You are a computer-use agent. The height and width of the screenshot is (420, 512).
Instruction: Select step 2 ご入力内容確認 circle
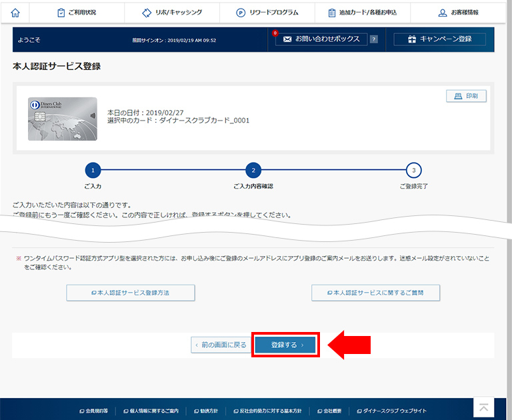pyautogui.click(x=253, y=170)
